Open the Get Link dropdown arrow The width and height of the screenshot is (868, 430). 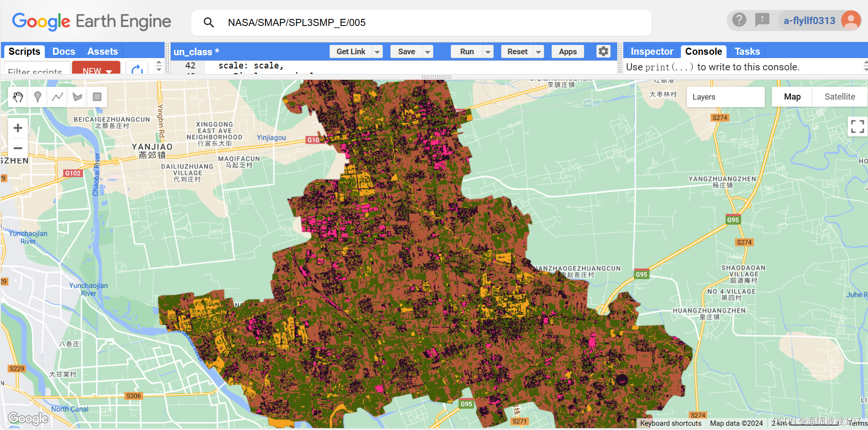[377, 51]
